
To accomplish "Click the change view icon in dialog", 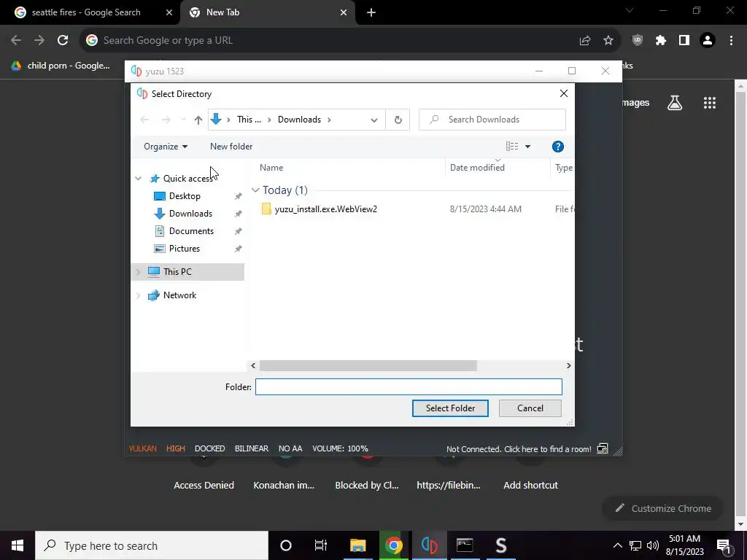I will pos(512,147).
